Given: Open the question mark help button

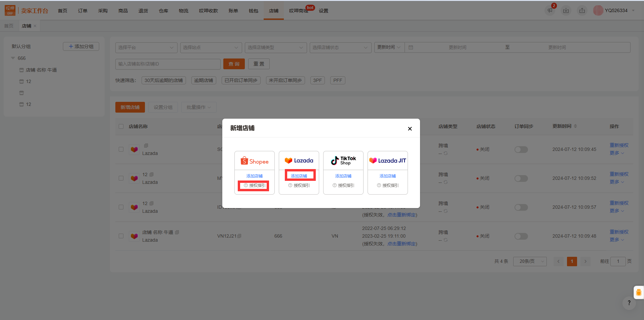Looking at the screenshot, I should [629, 303].
